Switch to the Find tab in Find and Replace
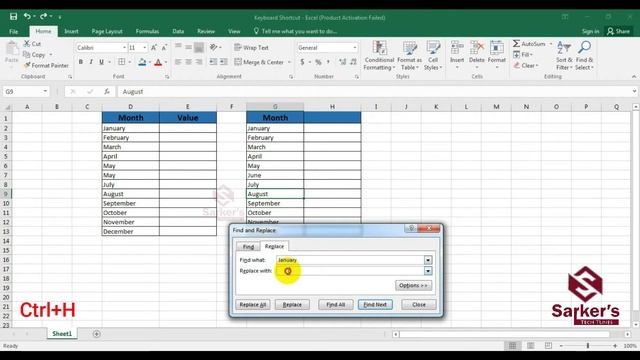 pyautogui.click(x=248, y=247)
